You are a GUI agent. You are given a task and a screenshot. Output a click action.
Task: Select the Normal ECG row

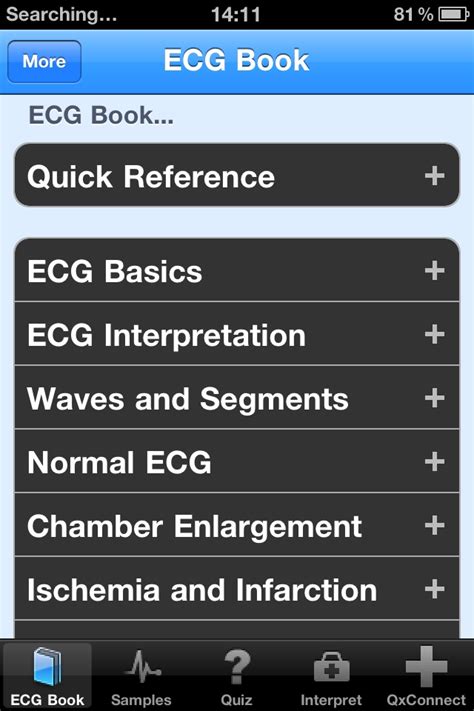(237, 462)
